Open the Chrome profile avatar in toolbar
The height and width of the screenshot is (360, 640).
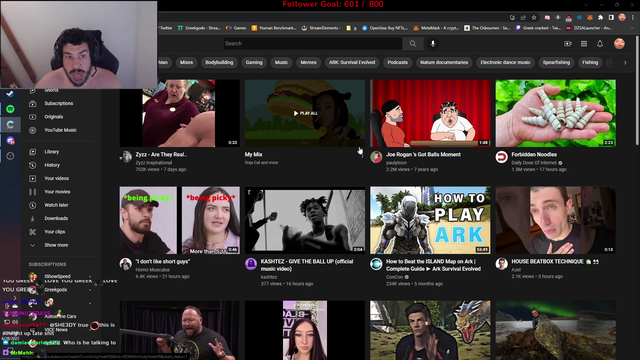pyautogui.click(x=622, y=17)
